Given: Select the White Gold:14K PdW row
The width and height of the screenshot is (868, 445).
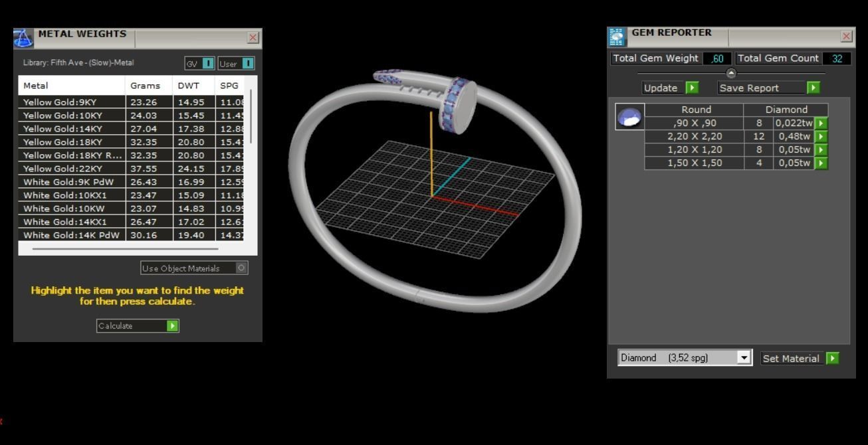Looking at the screenshot, I should coord(132,235).
